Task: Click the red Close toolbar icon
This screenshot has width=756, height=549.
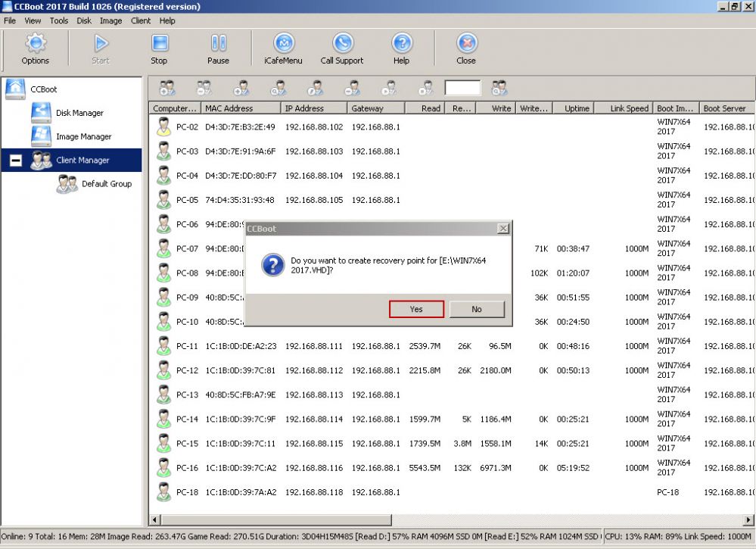Action: click(x=466, y=48)
